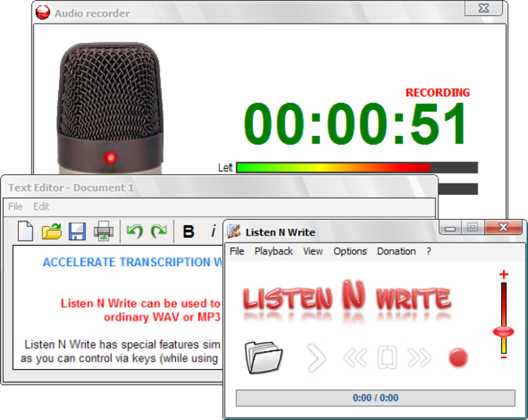The height and width of the screenshot is (420, 528).
Task: Open a document with the folder icon
Action: pos(52,232)
